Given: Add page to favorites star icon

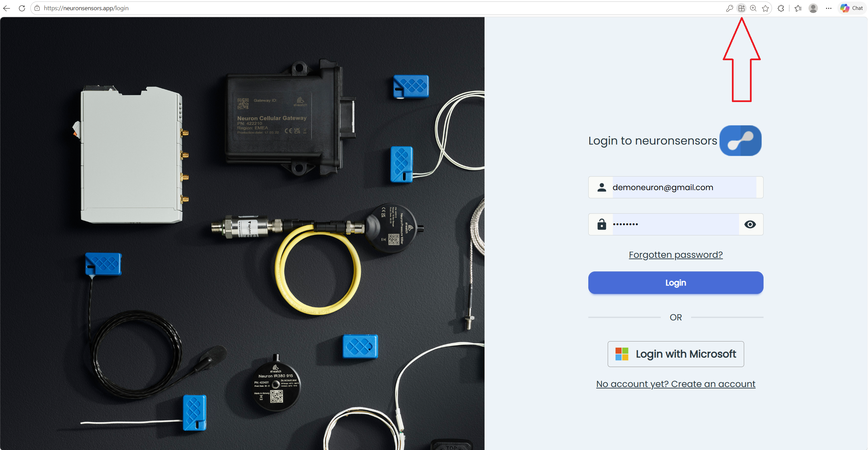Looking at the screenshot, I should [x=766, y=8].
